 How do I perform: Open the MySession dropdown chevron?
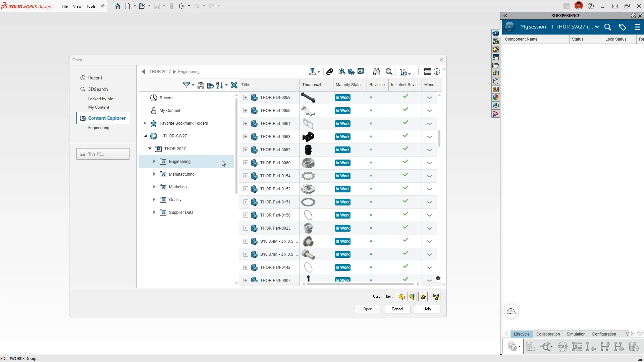click(597, 27)
